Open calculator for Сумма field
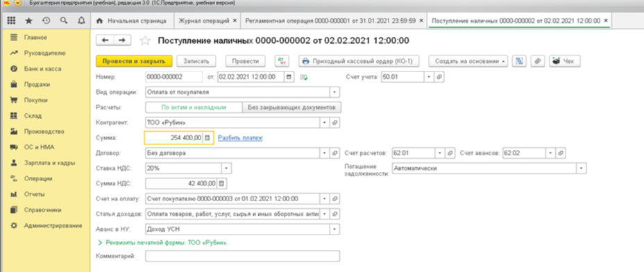Image resolution: width=644 pixels, height=272 pixels. pyautogui.click(x=207, y=138)
